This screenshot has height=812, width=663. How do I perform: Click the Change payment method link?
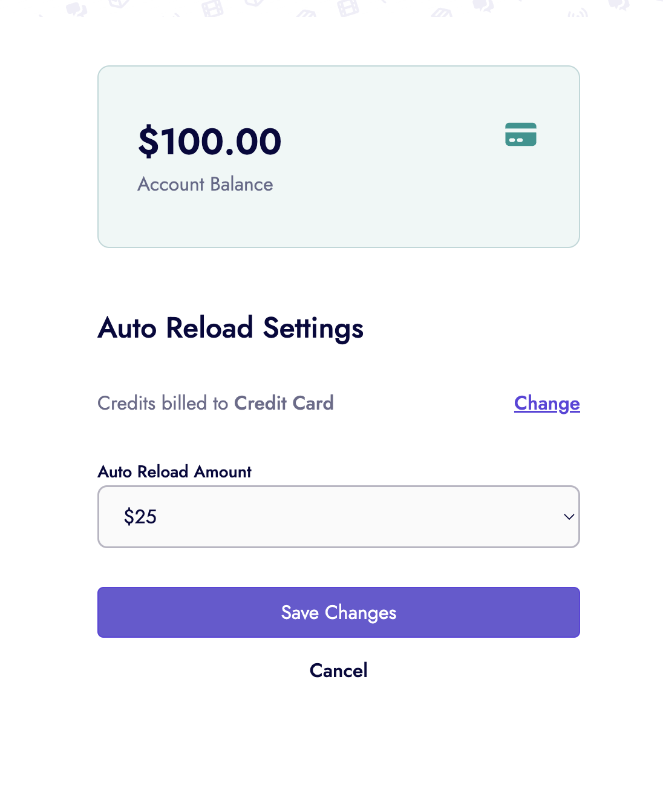coord(546,404)
